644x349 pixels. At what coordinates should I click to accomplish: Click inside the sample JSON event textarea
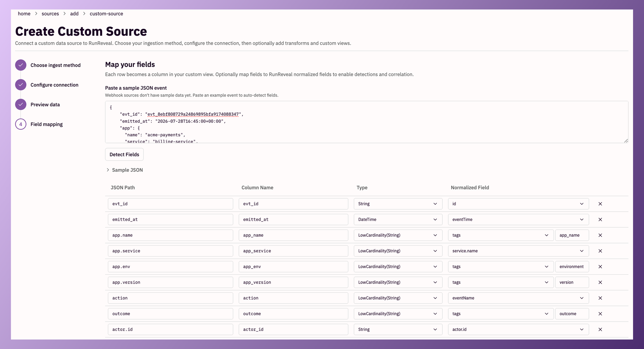366,122
